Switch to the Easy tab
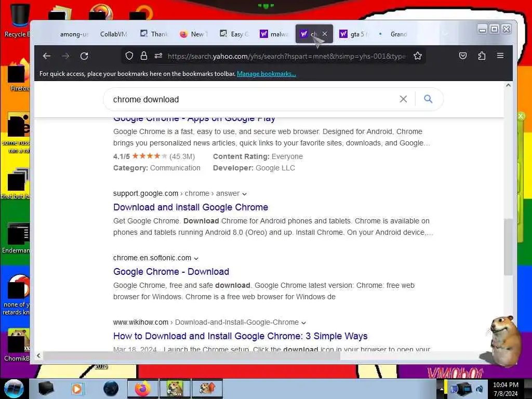This screenshot has width=532, height=399. 234,34
